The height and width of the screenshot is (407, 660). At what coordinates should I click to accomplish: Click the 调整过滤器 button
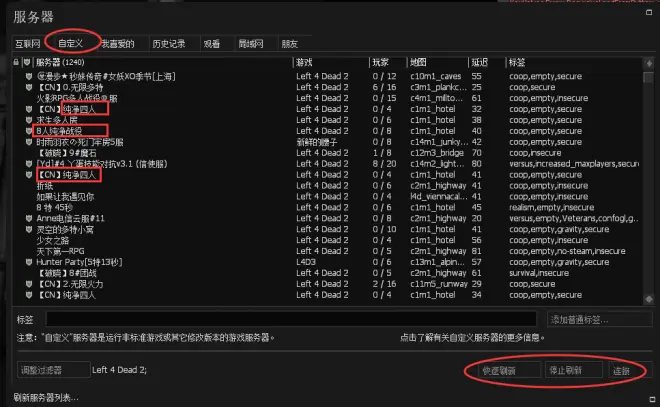pyautogui.click(x=53, y=370)
